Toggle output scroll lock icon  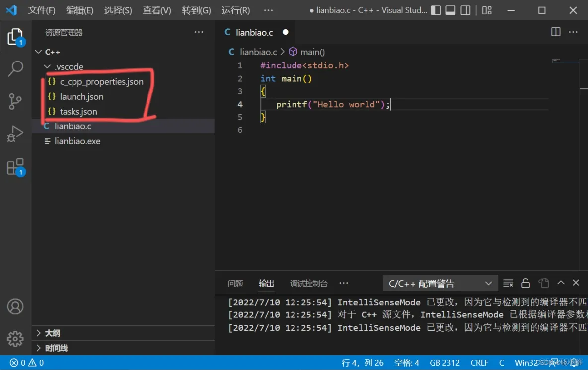(525, 283)
